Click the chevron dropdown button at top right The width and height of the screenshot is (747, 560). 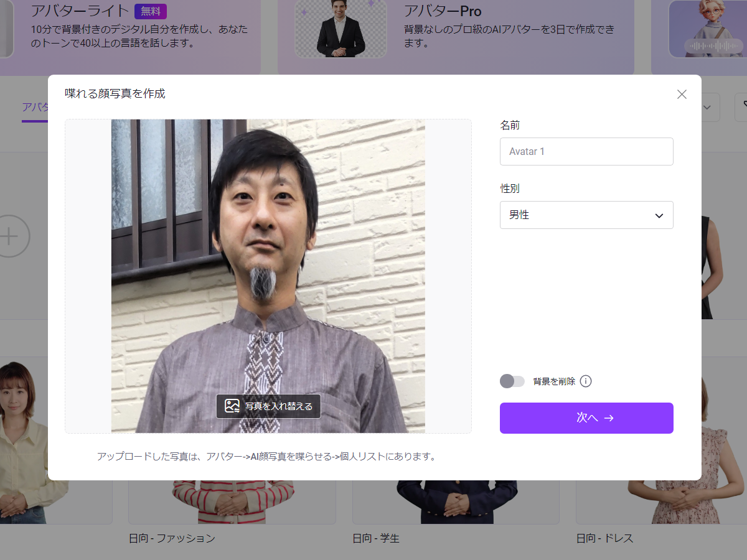(707, 107)
